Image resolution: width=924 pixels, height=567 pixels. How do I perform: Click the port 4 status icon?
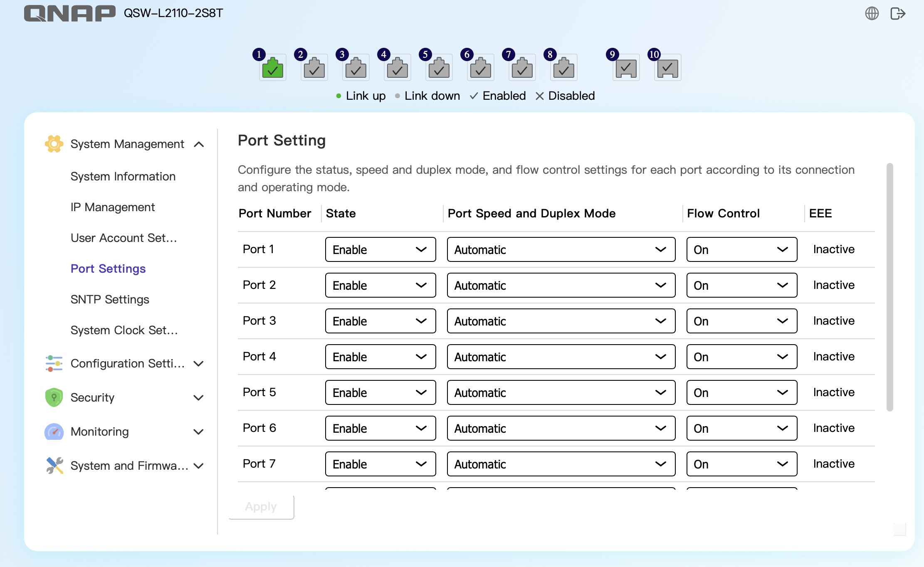398,68
